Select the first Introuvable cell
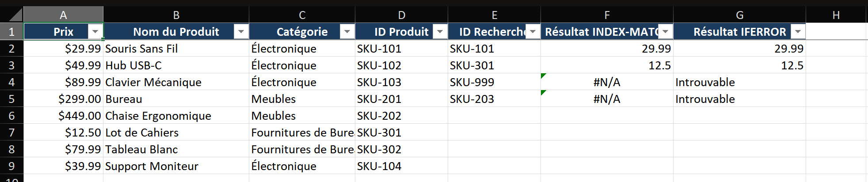Viewport: 868px width, 182px height. tap(739, 82)
